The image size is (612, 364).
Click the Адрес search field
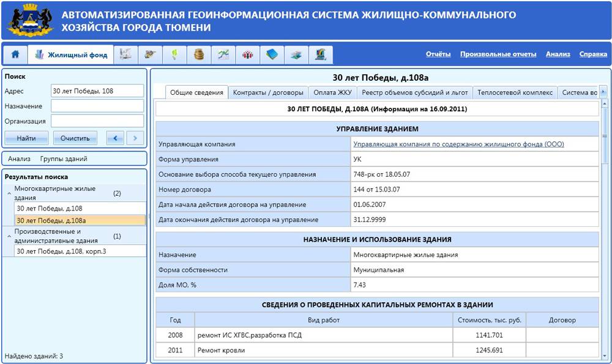point(97,91)
